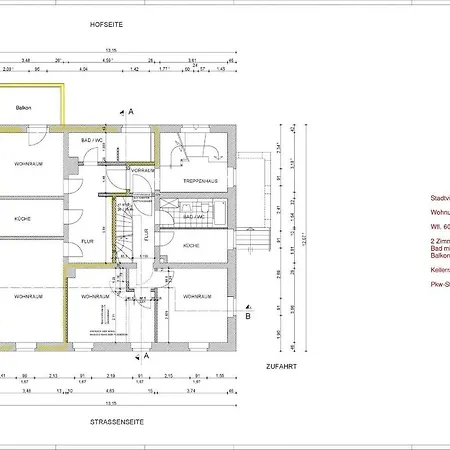Click the KÜCHE label beneath the tiled bathroom
Image resolution: width=450 pixels, height=450 pixels.
coord(191,246)
